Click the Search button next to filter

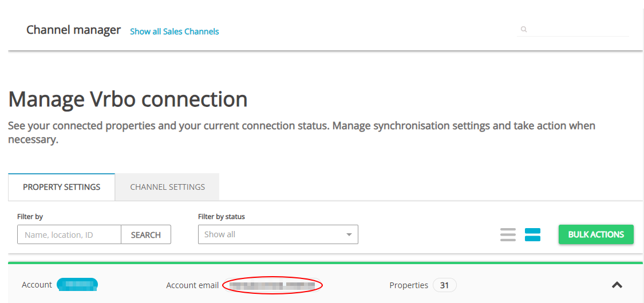point(146,234)
